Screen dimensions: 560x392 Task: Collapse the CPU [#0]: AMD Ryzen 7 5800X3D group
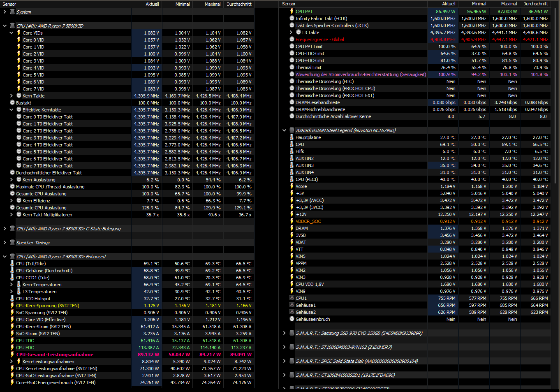[5, 26]
